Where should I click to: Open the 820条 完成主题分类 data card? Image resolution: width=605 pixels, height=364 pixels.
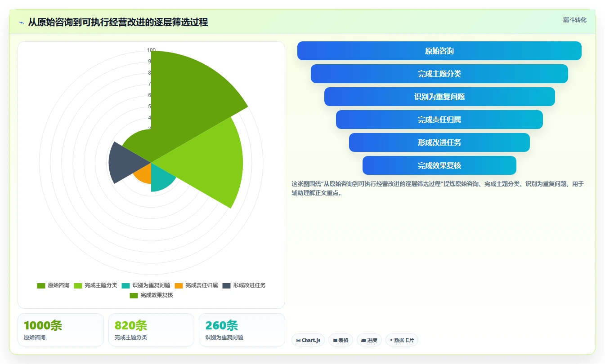click(x=151, y=330)
